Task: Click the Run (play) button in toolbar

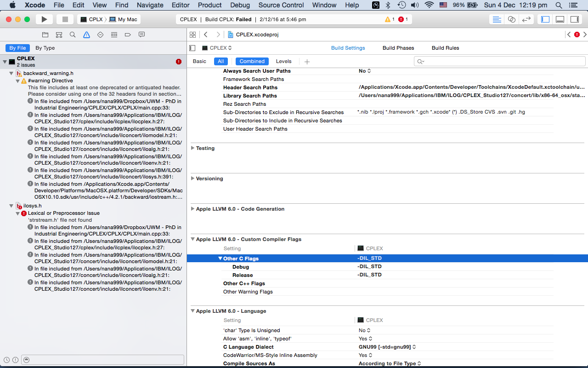Action: [x=44, y=19]
